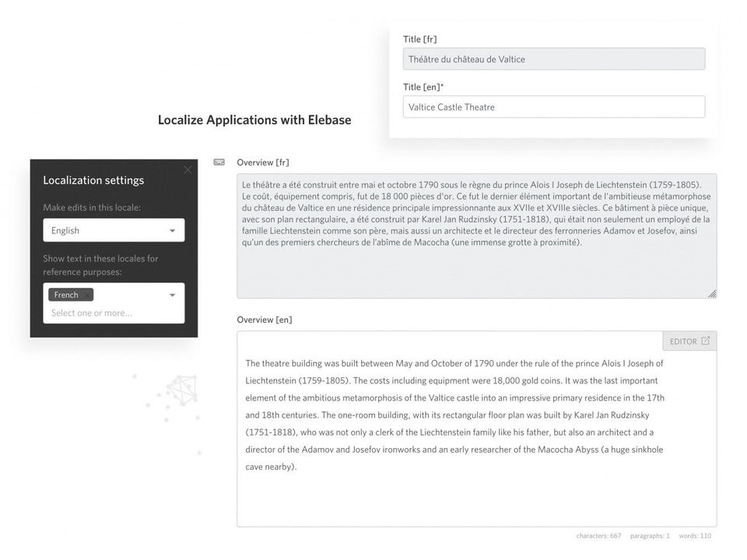Remove the French reference locale tag
Viewport: 747px width, 560px height.
[86, 296]
